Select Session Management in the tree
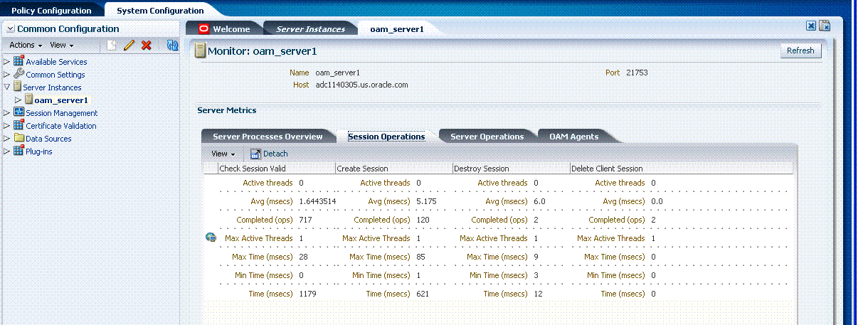The width and height of the screenshot is (868, 325). [x=61, y=113]
